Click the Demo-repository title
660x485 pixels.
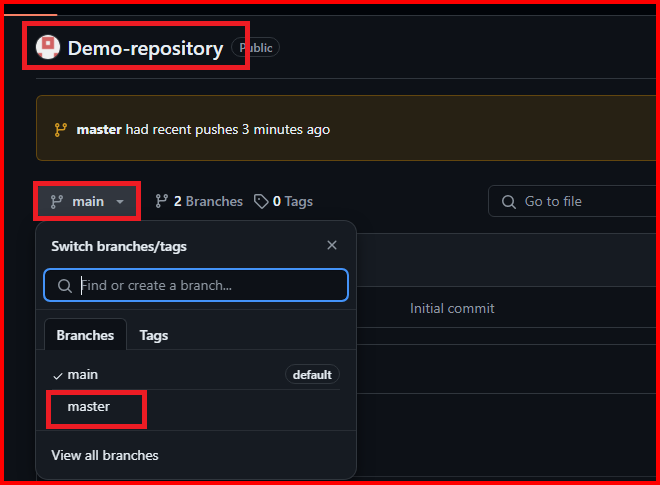pos(145,47)
